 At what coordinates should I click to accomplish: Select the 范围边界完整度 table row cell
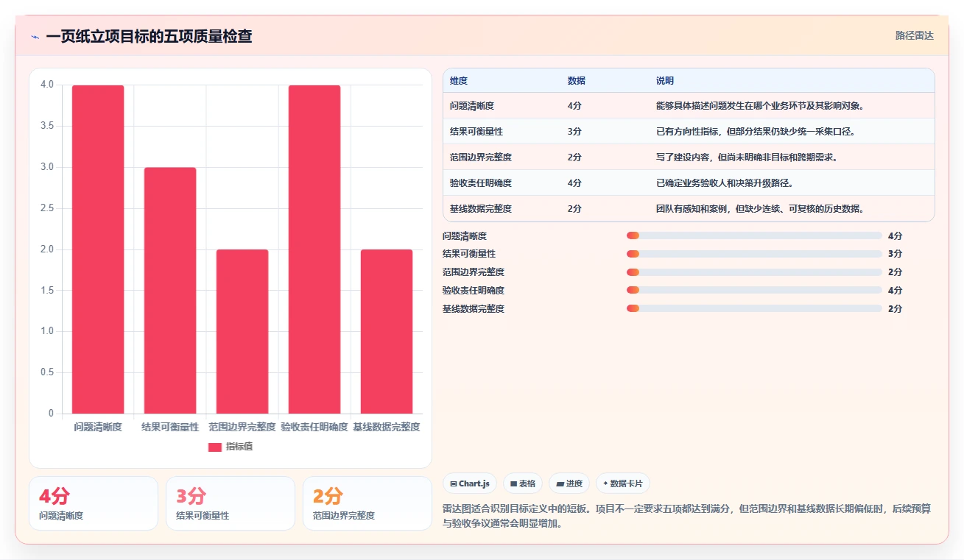[x=481, y=157]
